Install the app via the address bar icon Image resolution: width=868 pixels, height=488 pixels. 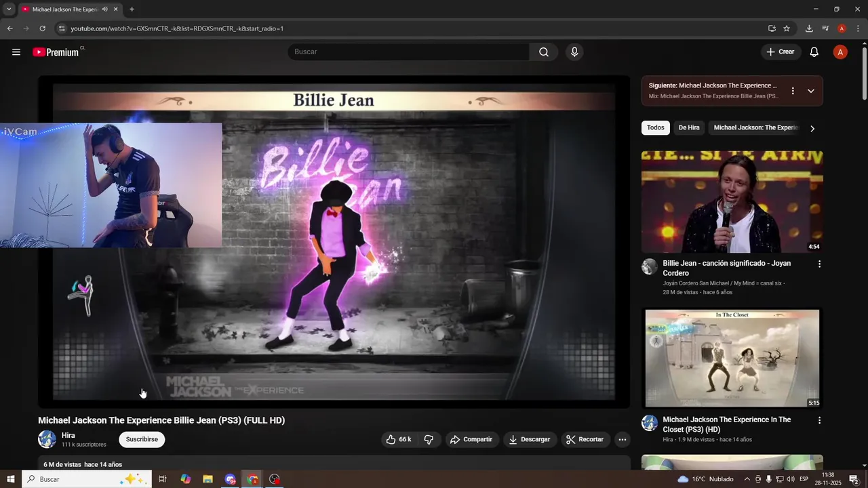pyautogui.click(x=772, y=28)
